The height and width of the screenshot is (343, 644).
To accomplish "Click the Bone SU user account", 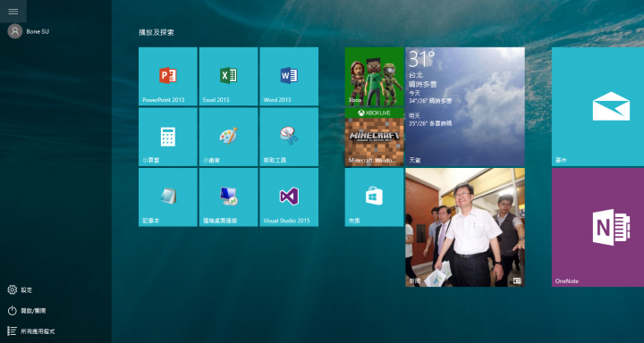I will click(29, 31).
